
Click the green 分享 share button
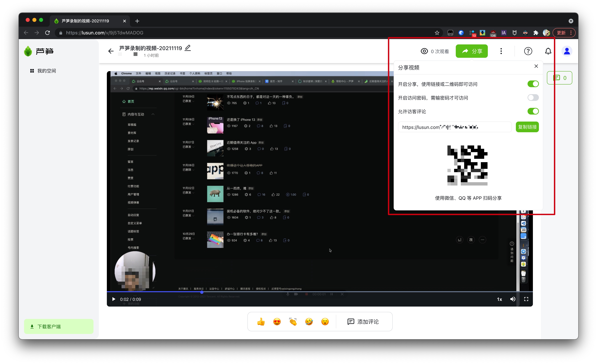471,51
